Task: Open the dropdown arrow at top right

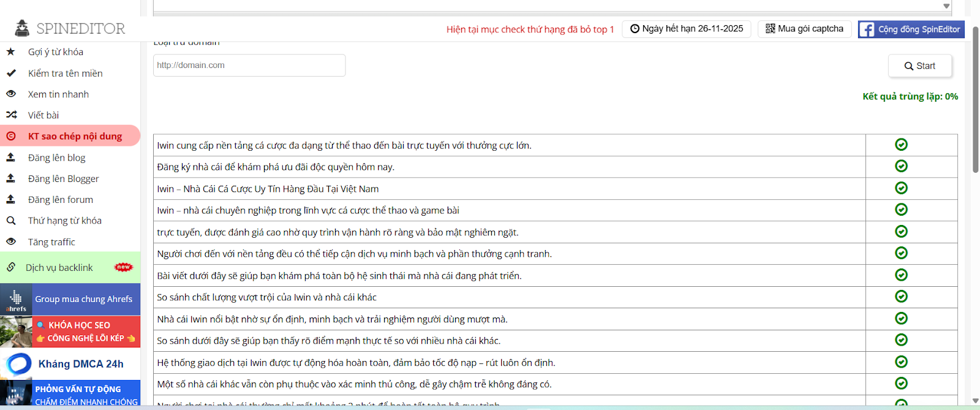Action: pos(946,6)
